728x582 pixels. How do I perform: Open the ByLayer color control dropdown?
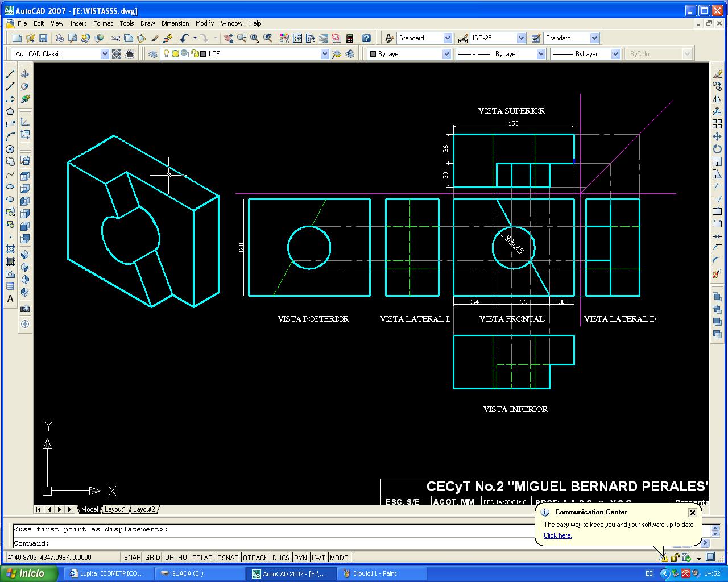click(x=446, y=54)
